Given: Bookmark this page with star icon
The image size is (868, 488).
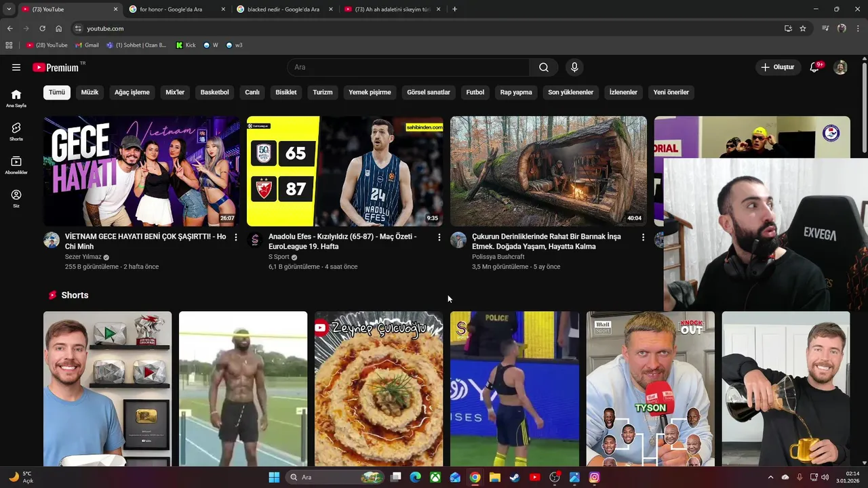Looking at the screenshot, I should [x=803, y=28].
